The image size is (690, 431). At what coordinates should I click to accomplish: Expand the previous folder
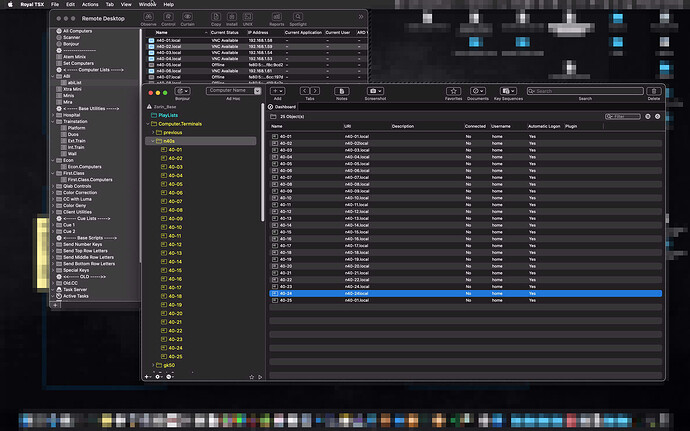[x=154, y=133]
